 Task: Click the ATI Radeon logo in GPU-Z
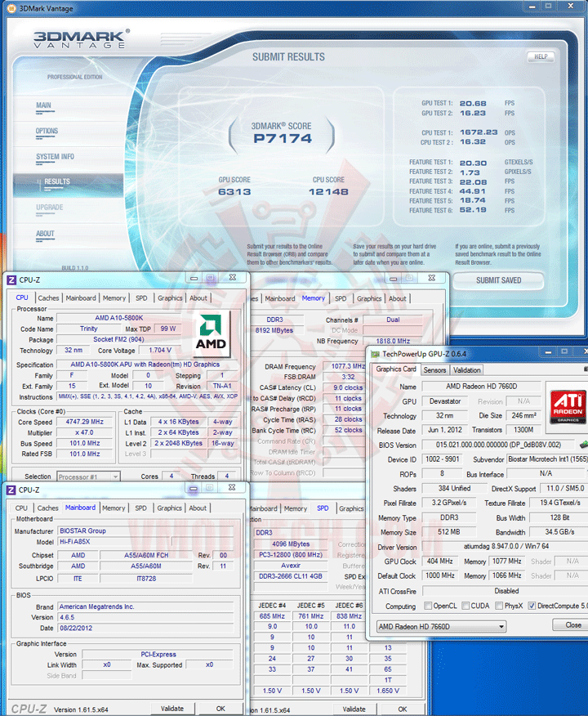[568, 406]
